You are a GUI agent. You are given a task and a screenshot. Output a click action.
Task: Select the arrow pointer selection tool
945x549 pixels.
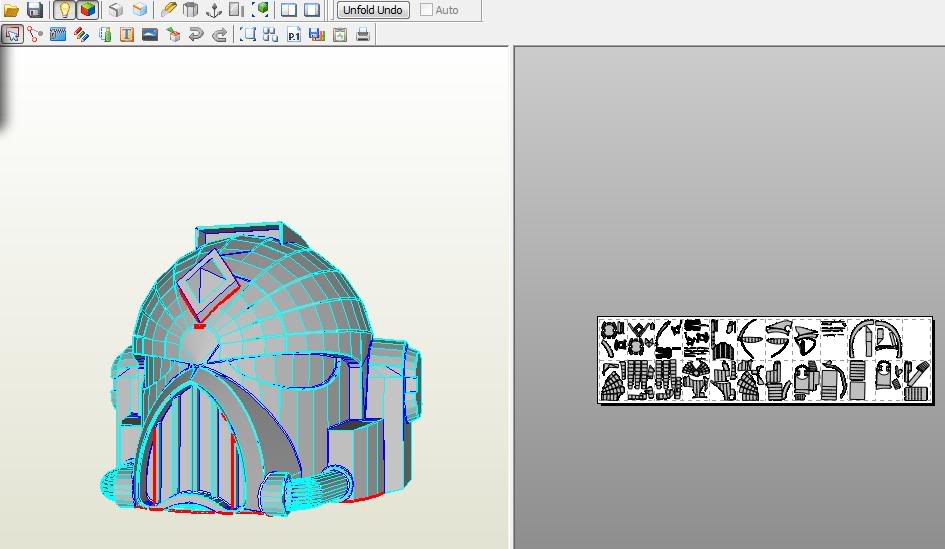tap(12, 35)
